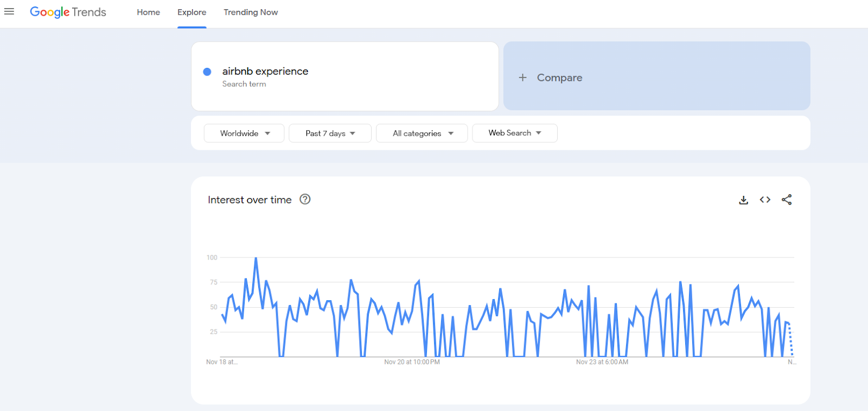Click the plus icon next to Compare

point(522,78)
